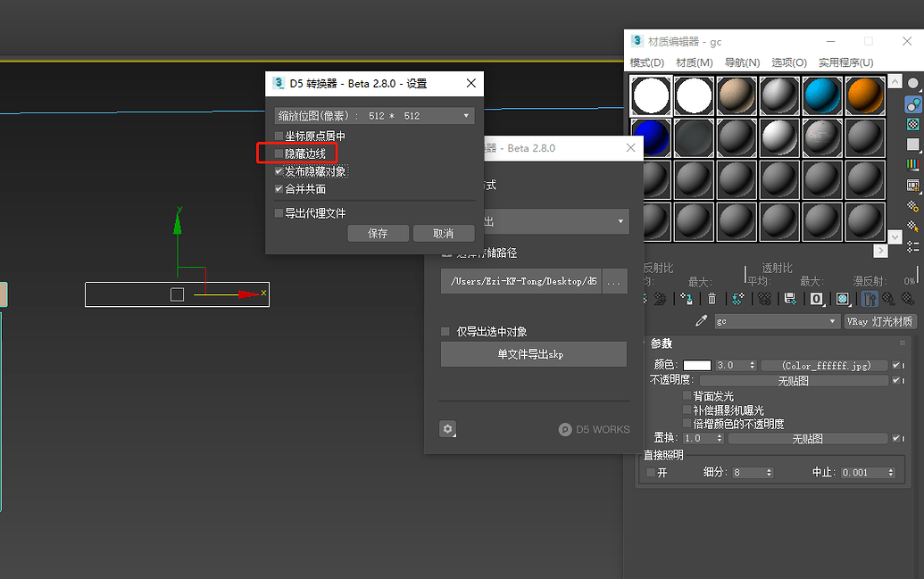Uncheck the 合并共面 option
This screenshot has height=579, width=924.
tap(279, 188)
